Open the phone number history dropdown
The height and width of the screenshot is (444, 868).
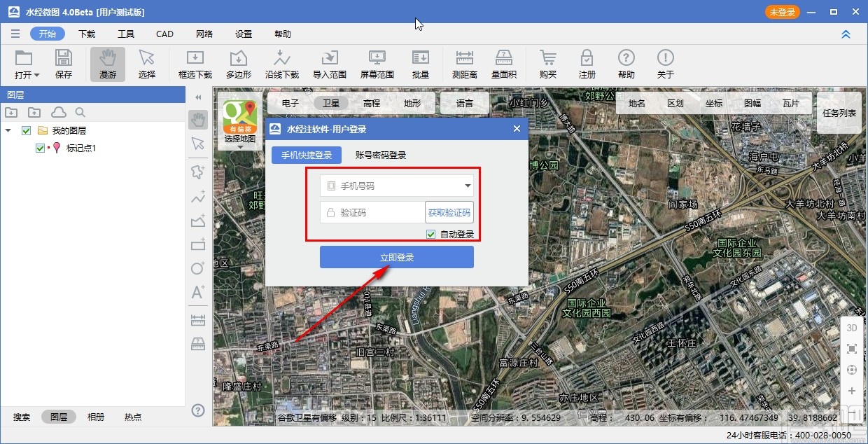pyautogui.click(x=467, y=186)
